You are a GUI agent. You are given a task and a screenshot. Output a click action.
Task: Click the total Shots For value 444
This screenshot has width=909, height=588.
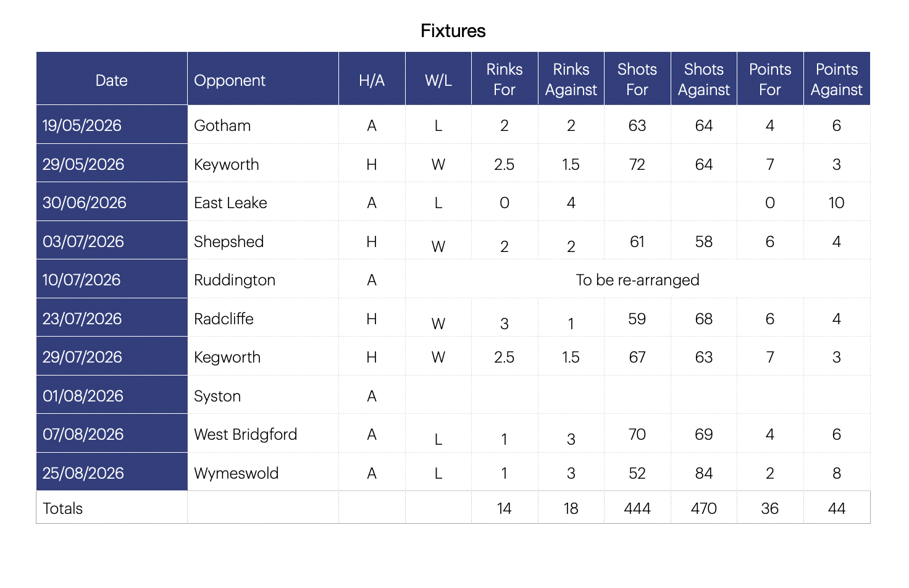[x=637, y=508]
